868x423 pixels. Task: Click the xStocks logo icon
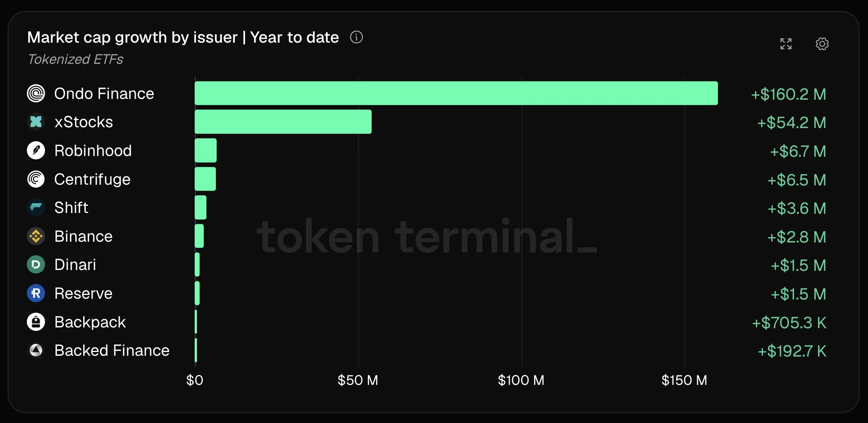click(36, 122)
